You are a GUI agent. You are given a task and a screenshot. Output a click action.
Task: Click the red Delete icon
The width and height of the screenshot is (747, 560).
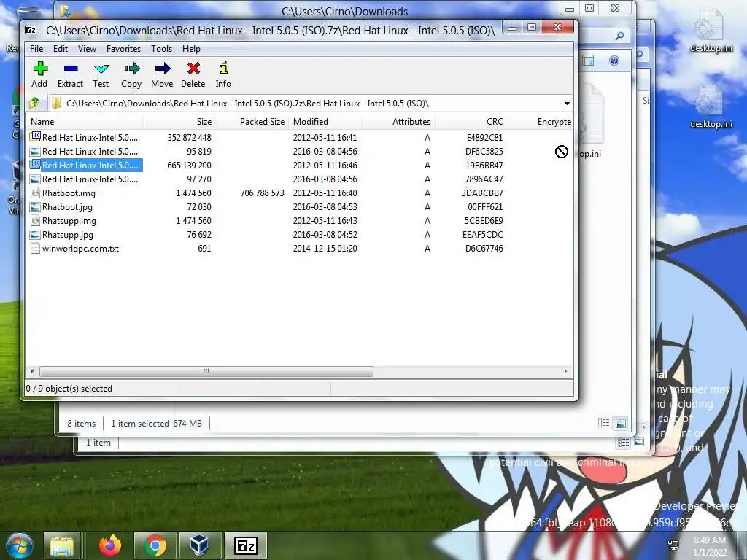193,69
